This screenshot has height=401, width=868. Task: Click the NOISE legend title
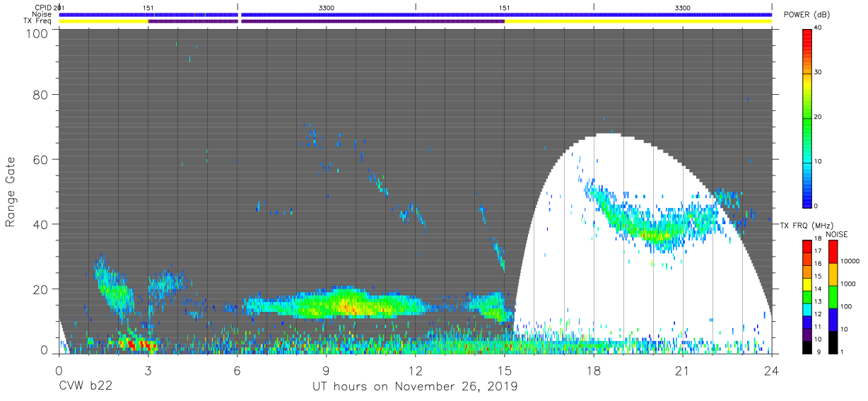tap(838, 234)
